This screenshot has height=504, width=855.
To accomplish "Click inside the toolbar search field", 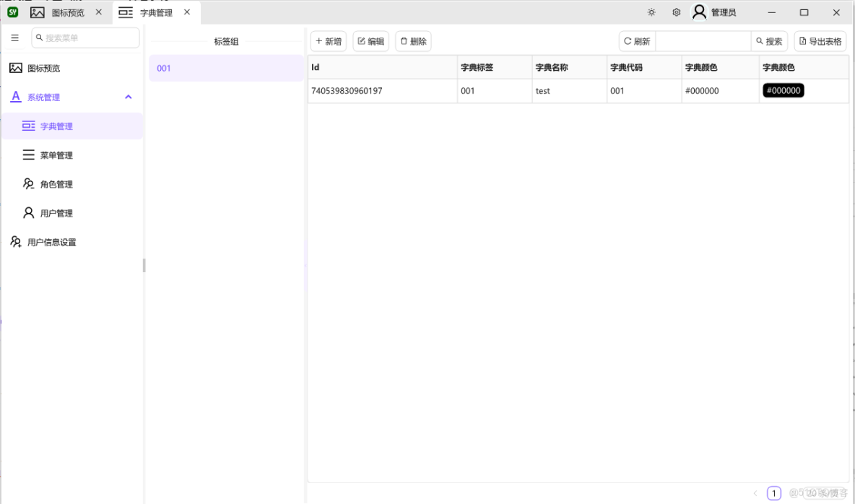I will pos(702,41).
